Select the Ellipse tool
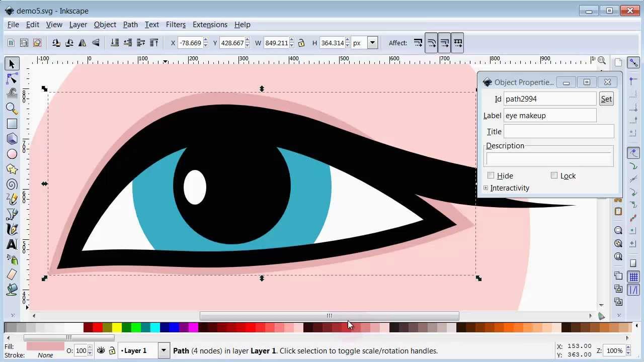This screenshot has height=362, width=644. tap(12, 154)
